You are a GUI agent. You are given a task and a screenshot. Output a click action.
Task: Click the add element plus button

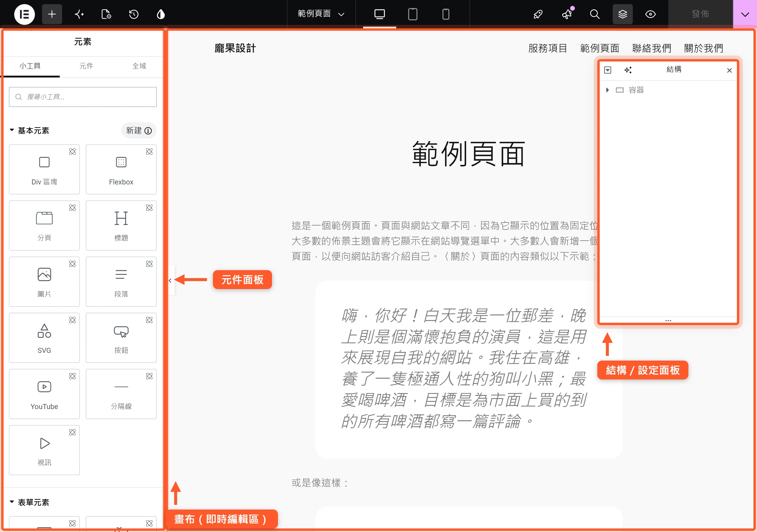pos(52,14)
